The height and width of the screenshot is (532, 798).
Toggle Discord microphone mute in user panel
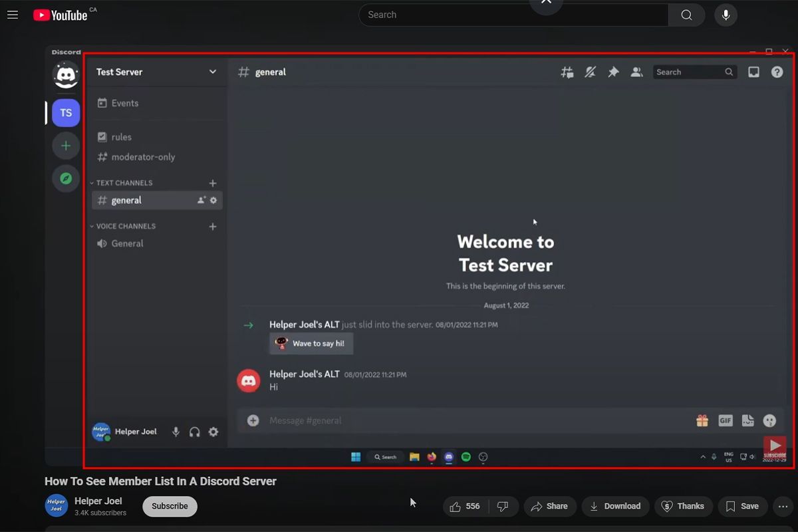click(176, 432)
